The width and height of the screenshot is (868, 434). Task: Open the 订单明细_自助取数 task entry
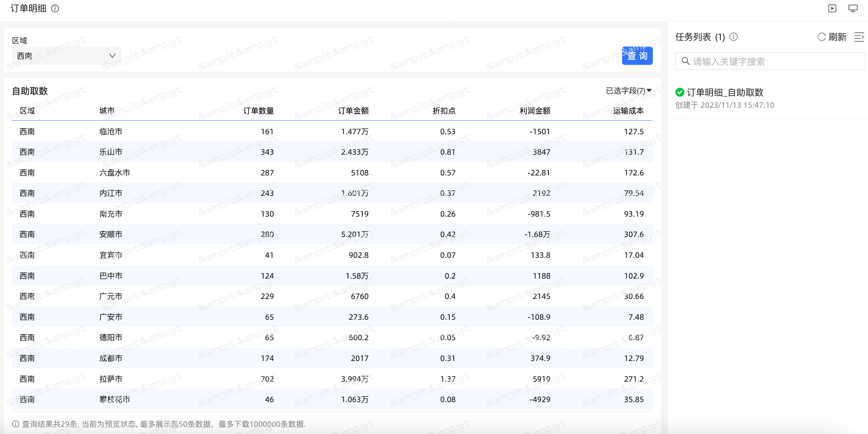[725, 92]
